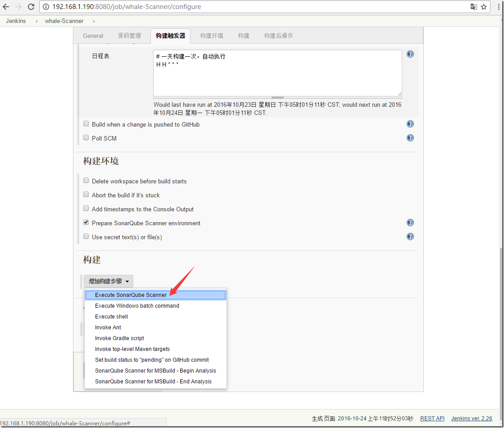The width and height of the screenshot is (504, 428).
Task: Click the translate page icon
Action: point(473,7)
